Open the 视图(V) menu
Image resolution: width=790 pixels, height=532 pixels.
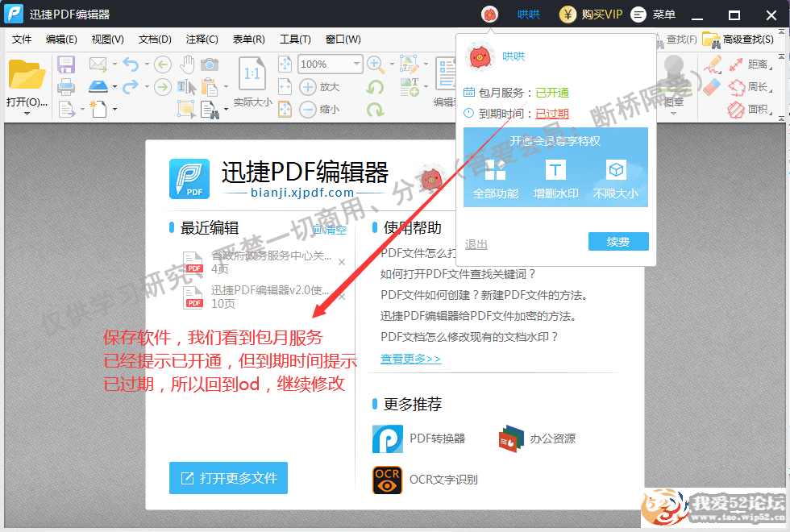click(108, 39)
